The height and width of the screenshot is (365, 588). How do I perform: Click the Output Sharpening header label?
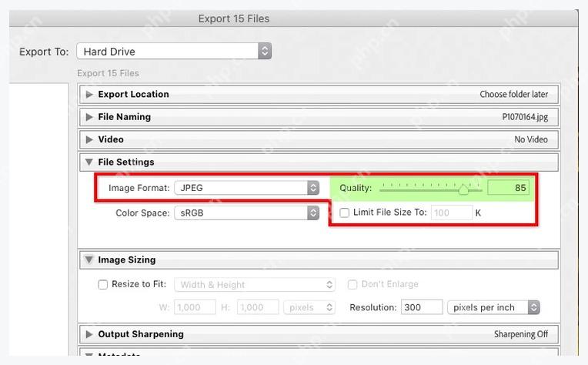[x=141, y=334]
